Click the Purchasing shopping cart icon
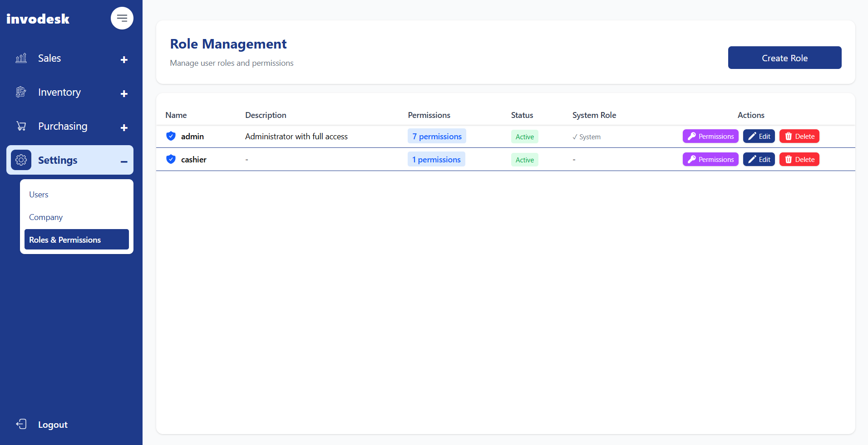This screenshot has width=868, height=445. click(x=21, y=126)
